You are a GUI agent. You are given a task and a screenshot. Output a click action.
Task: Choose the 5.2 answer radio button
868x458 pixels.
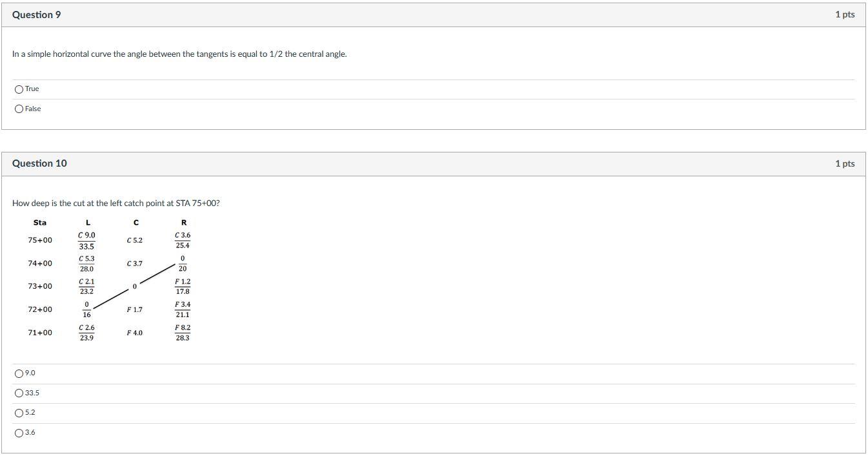(x=19, y=413)
